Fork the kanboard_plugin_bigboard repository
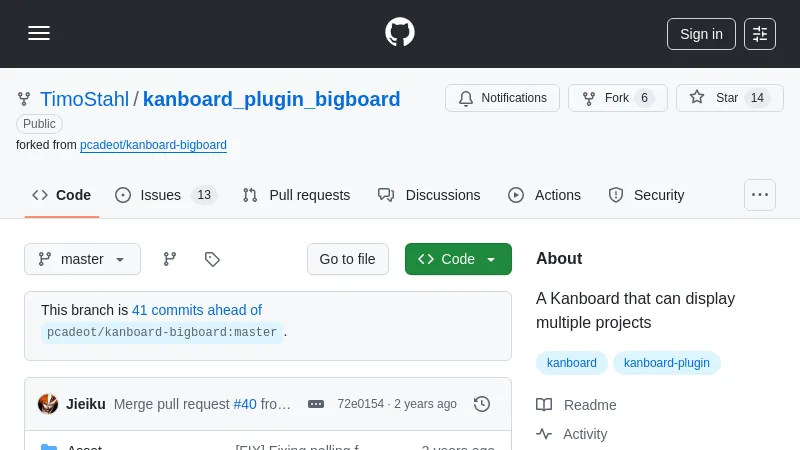The image size is (800, 450). 617,98
